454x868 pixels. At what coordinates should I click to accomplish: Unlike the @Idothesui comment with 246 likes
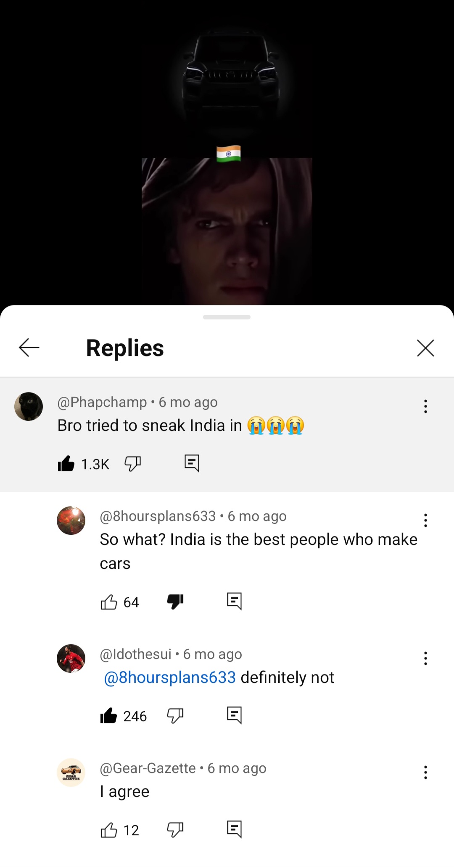coord(108,716)
